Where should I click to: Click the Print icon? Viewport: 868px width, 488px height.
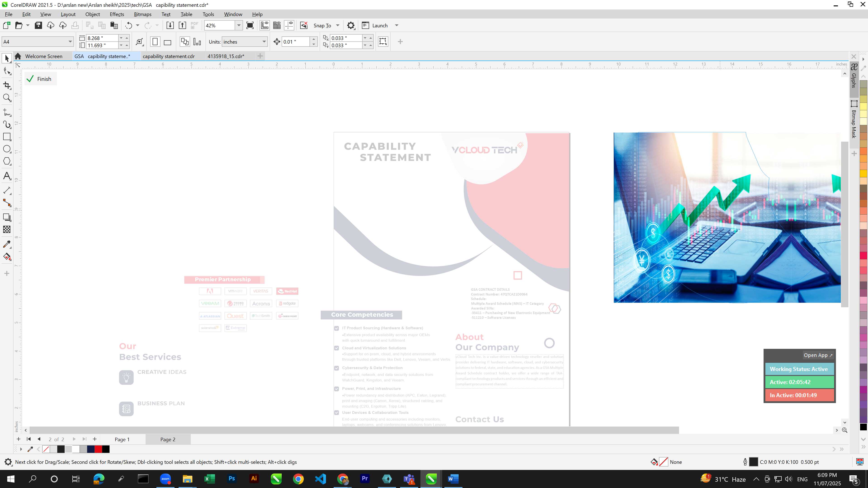pyautogui.click(x=75, y=25)
